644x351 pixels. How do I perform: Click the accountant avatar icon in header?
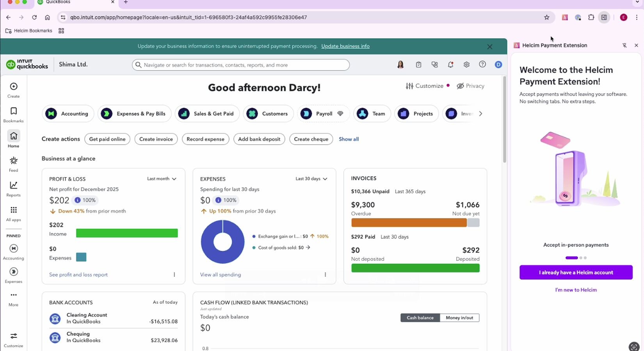pyautogui.click(x=400, y=65)
